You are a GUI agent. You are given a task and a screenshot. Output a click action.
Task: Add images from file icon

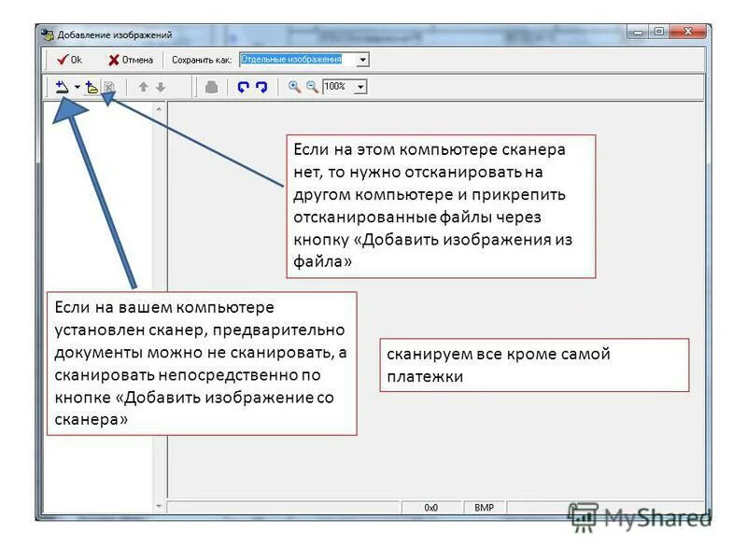(x=92, y=87)
